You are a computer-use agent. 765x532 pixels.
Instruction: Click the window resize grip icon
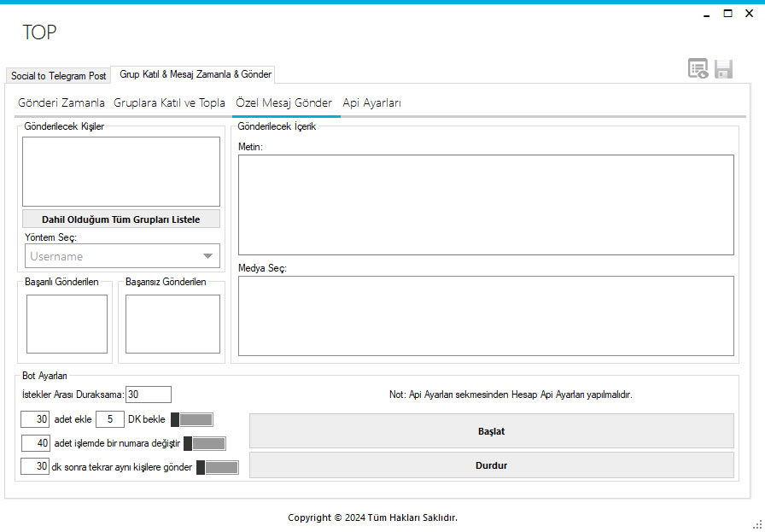(x=757, y=524)
